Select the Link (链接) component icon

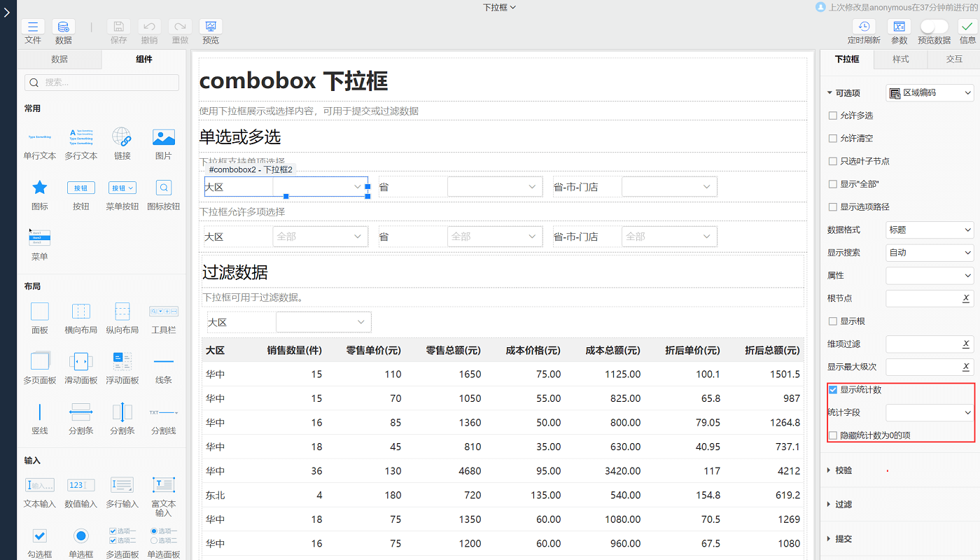coord(122,137)
